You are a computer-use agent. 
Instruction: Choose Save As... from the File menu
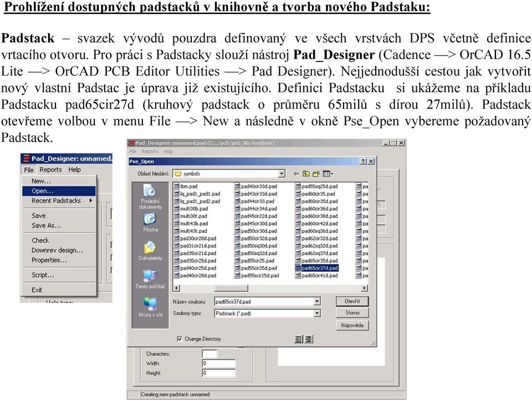click(x=59, y=225)
